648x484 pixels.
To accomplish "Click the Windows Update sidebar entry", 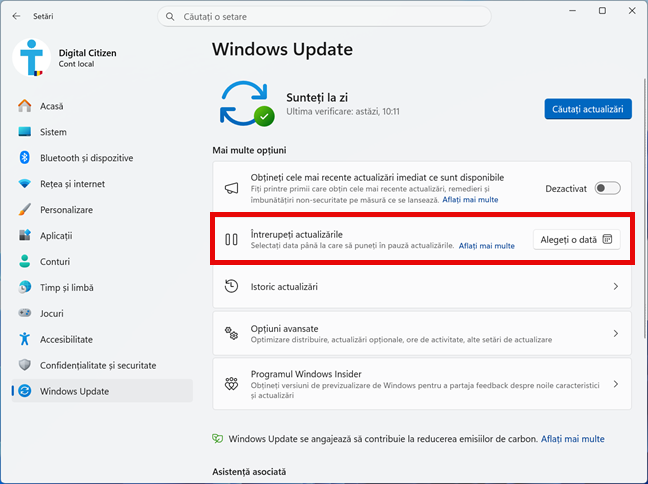I will (x=102, y=391).
